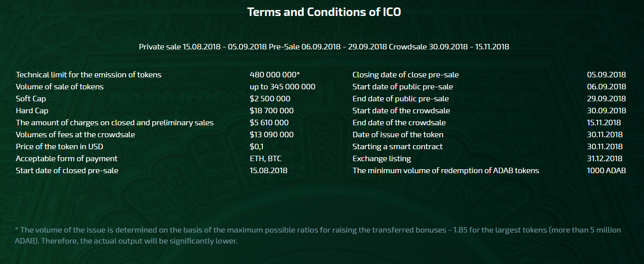Select the Hard Cap label
The height and width of the screenshot is (264, 644).
click(32, 111)
